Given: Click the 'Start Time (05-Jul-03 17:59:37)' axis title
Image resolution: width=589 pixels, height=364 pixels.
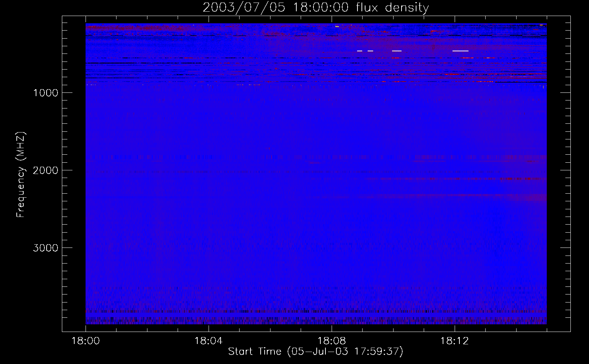Looking at the screenshot, I should tap(316, 352).
